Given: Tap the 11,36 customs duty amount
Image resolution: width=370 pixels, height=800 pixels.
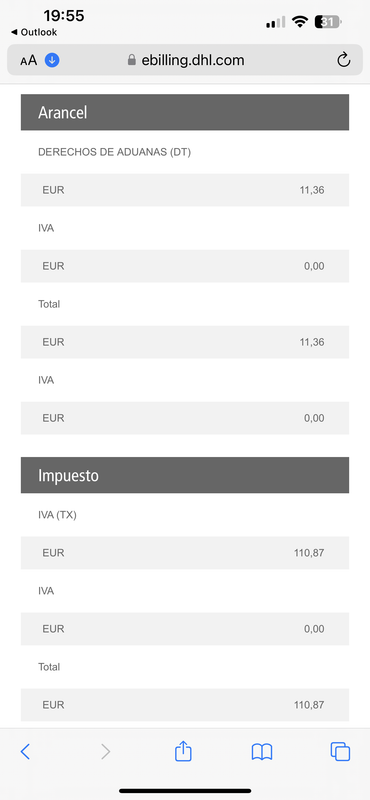Looking at the screenshot, I should point(312,190).
